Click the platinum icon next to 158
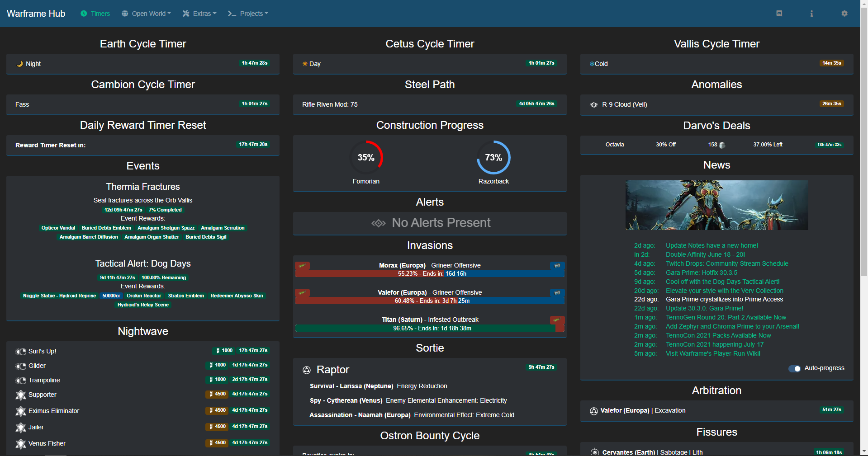Image resolution: width=868 pixels, height=456 pixels. coord(722,145)
